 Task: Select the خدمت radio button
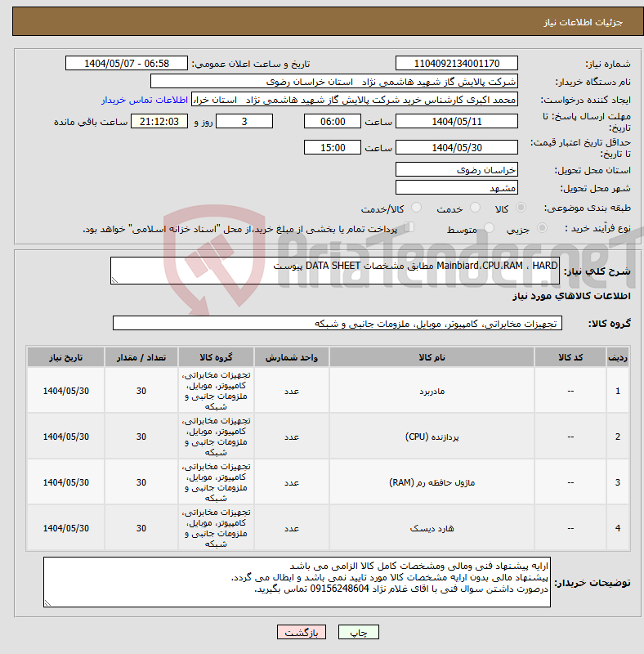click(x=475, y=208)
